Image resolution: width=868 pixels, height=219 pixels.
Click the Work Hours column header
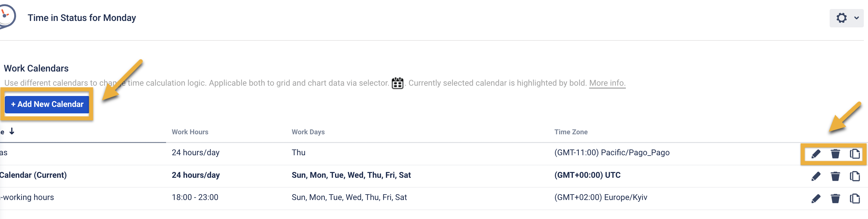(x=190, y=132)
